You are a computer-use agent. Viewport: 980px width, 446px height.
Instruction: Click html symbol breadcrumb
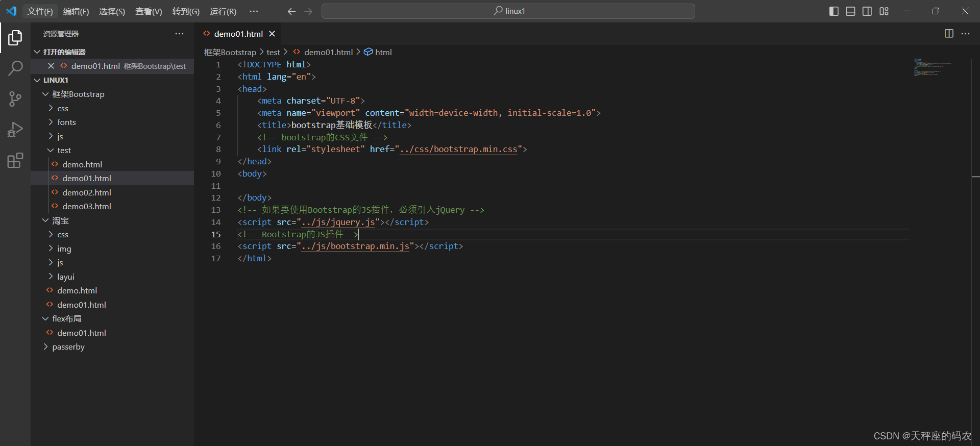point(378,52)
